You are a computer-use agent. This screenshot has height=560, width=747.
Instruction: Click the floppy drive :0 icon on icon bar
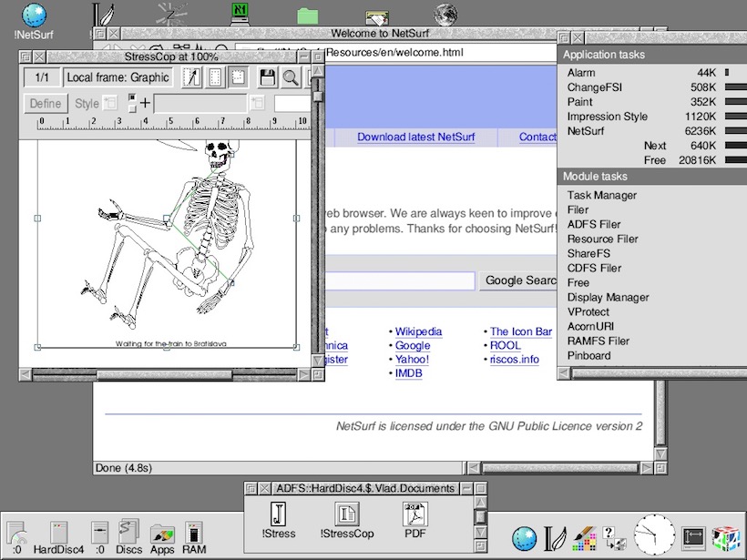[x=100, y=537]
